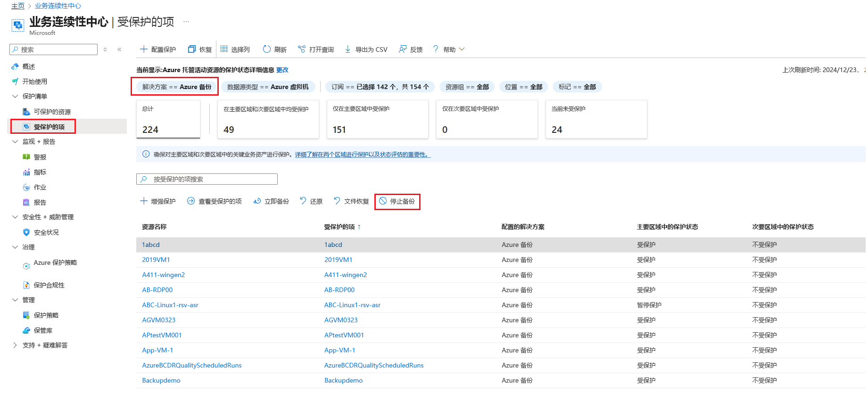Select the 仅在主要区域中受保护 151 card
Screen dimensions: 868x401
point(378,119)
